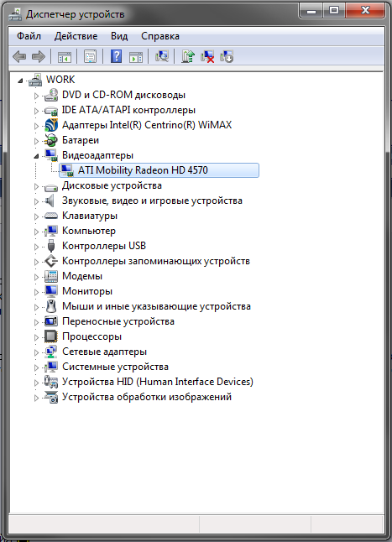Open the Справка menu
This screenshot has height=542, width=392.
point(160,36)
